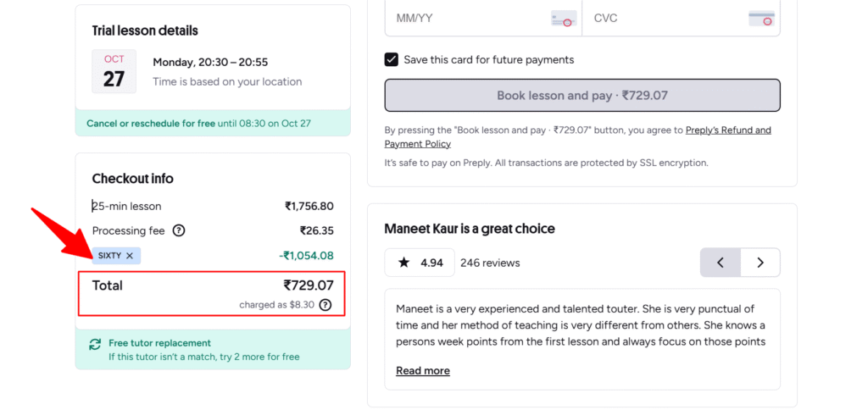Click the 4.94 rating badge

[420, 263]
